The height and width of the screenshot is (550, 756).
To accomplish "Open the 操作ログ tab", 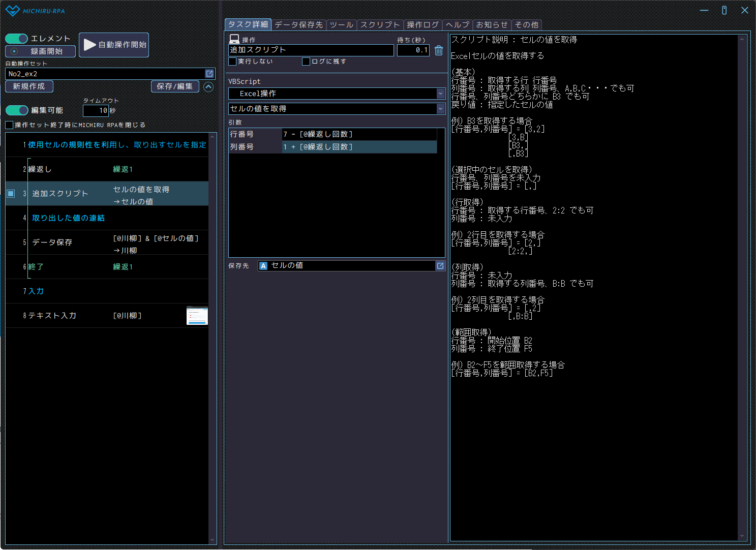I will (422, 24).
